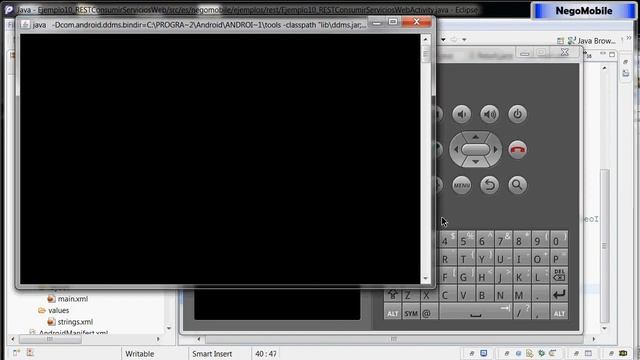Click the package explorer horizontal scrollbar thumb
This screenshot has width=640, height=360.
[50, 339]
